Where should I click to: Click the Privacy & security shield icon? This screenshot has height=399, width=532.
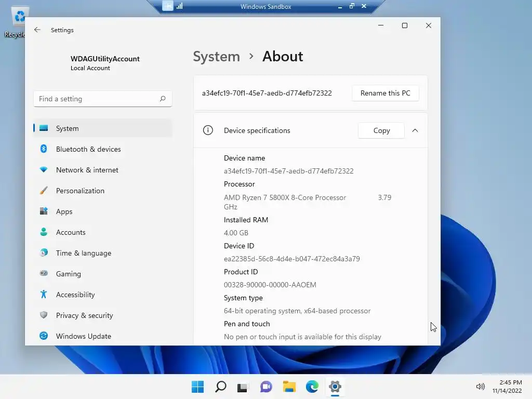44,315
